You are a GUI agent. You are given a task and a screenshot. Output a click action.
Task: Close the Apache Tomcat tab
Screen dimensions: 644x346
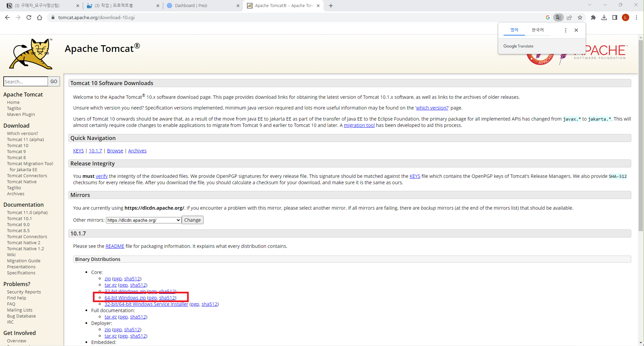pos(318,6)
